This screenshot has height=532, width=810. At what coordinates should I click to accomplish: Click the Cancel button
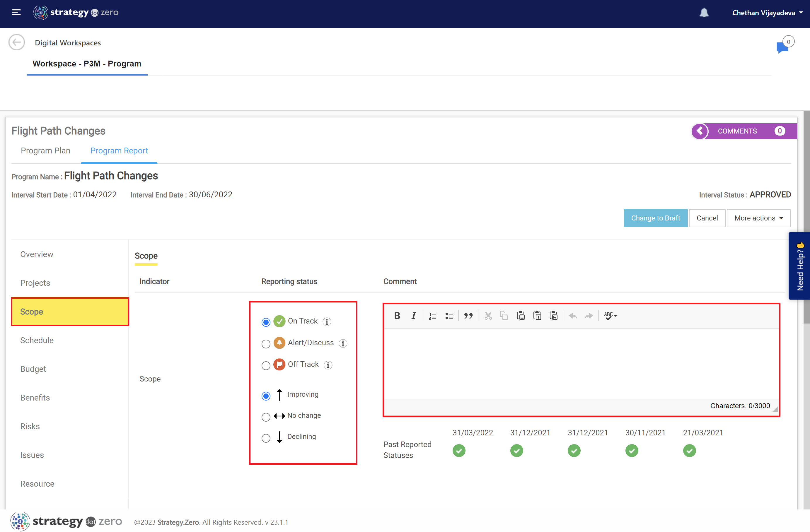[707, 218]
